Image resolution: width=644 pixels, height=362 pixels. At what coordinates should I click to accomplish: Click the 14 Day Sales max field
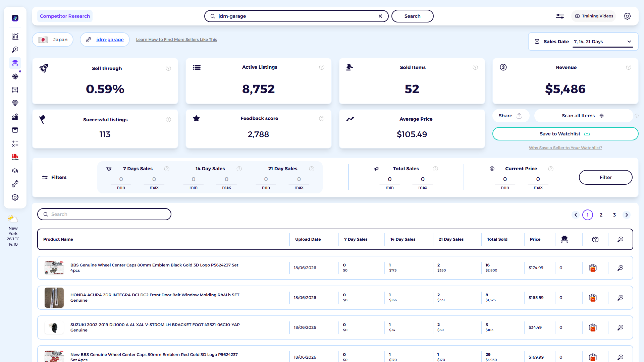(226, 179)
